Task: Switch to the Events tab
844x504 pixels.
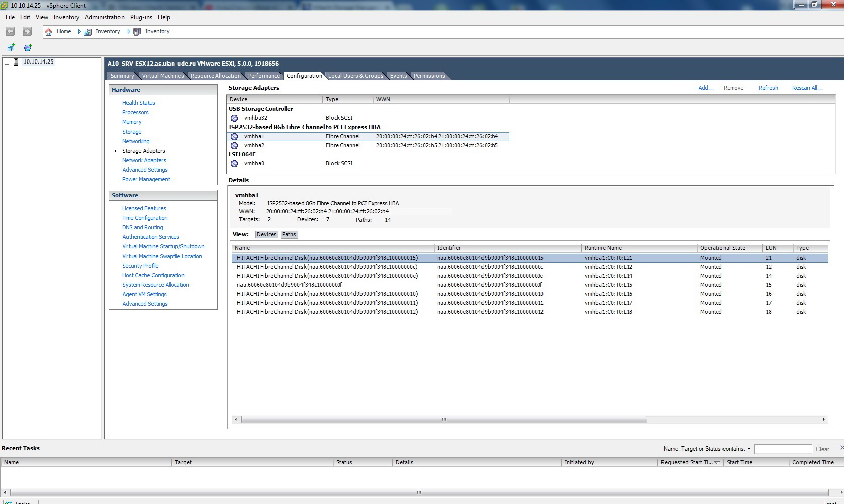Action: pyautogui.click(x=398, y=76)
